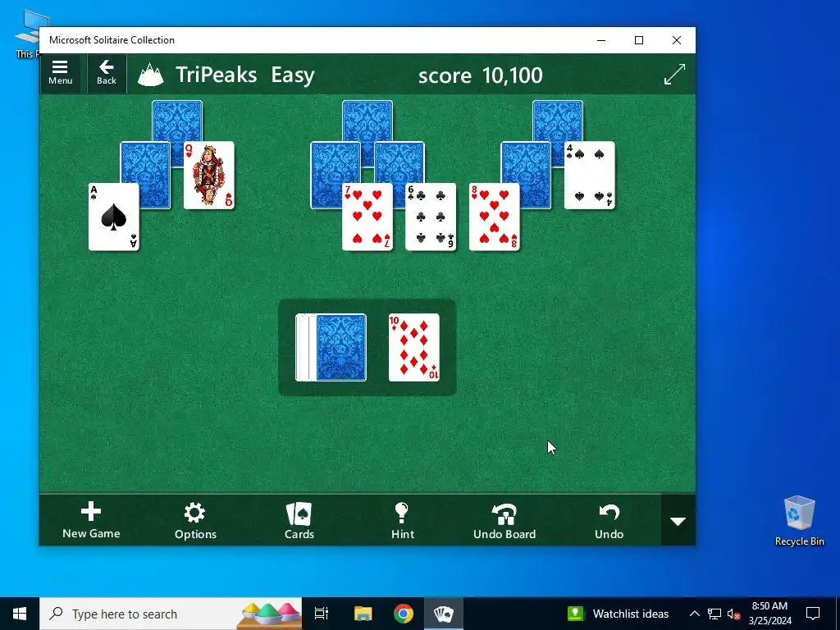
Task: Open the hamburger Menu
Action: [60, 73]
